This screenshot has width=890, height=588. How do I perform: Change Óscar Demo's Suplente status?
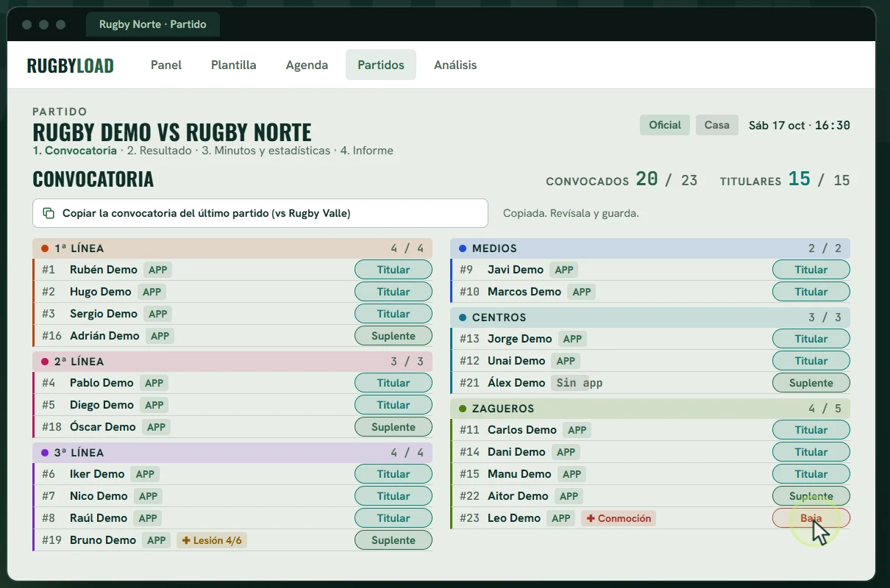pyautogui.click(x=394, y=427)
